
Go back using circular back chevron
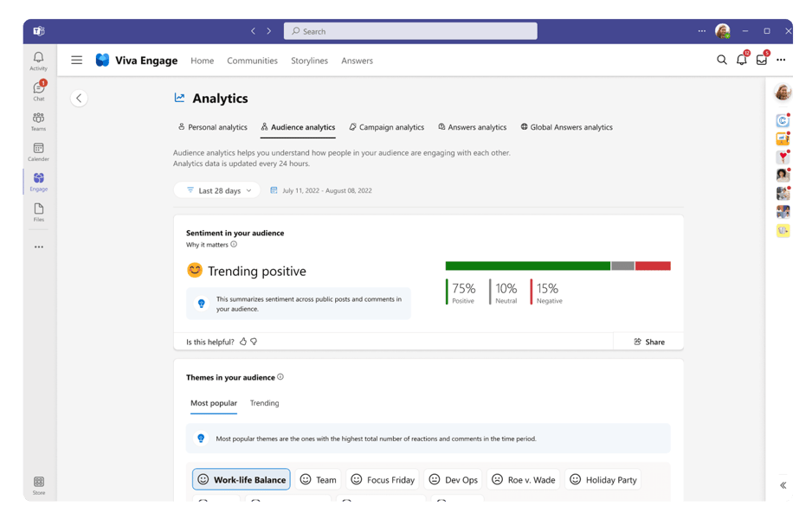pyautogui.click(x=79, y=98)
